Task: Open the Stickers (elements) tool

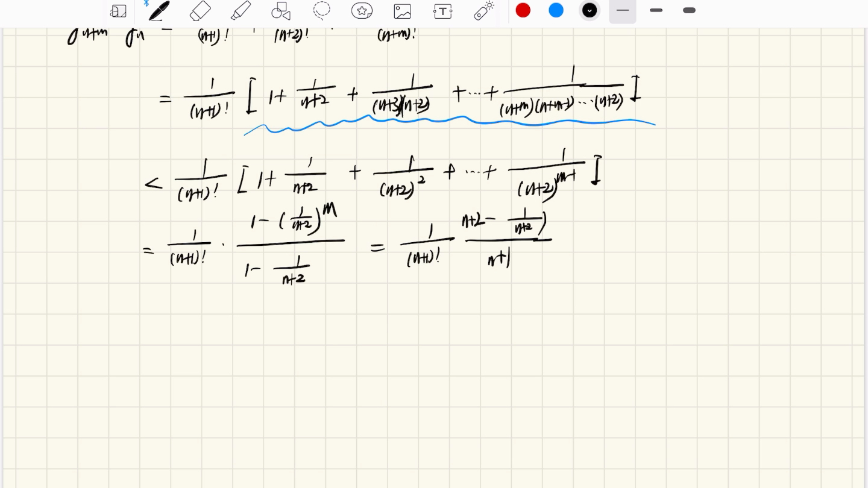Action: coord(362,11)
